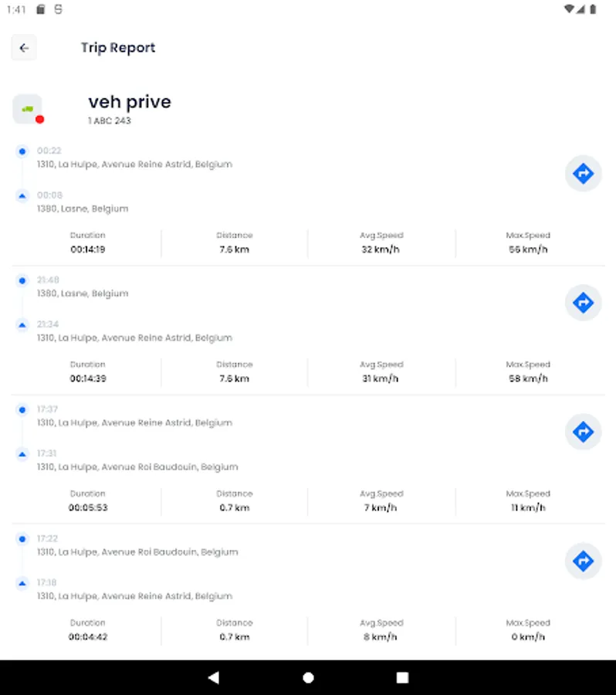Tap the 00:14:19 duration value
The image size is (616, 695).
(87, 249)
